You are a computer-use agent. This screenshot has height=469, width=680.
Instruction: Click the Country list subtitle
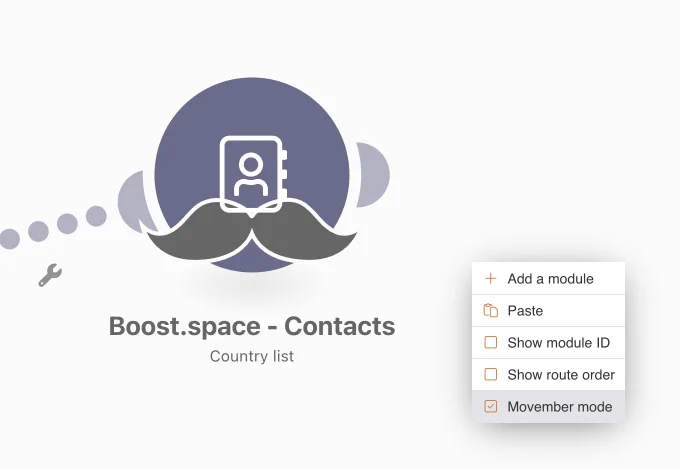(252, 356)
